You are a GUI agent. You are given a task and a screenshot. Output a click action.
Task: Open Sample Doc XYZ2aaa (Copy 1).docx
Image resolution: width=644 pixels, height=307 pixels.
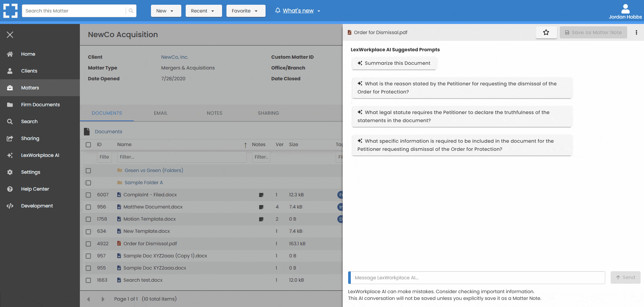coord(165,256)
